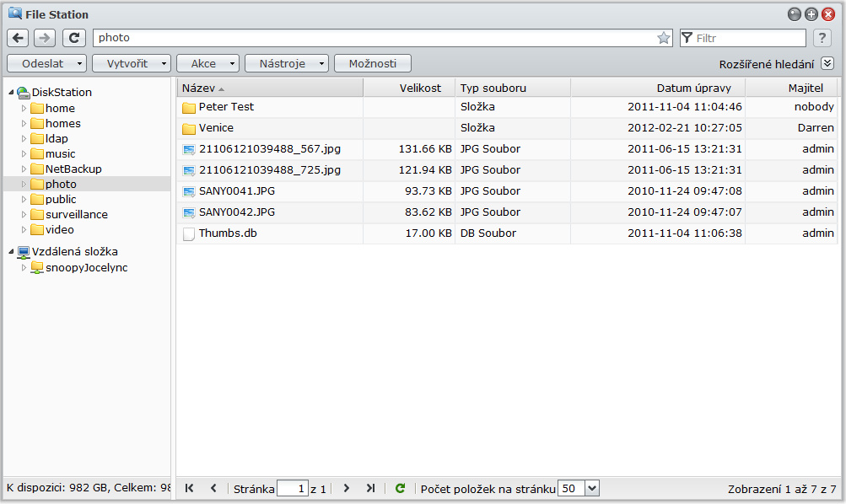This screenshot has width=846, height=504.
Task: Click image icon of 21106121039488_725.jpg
Action: coord(189,171)
